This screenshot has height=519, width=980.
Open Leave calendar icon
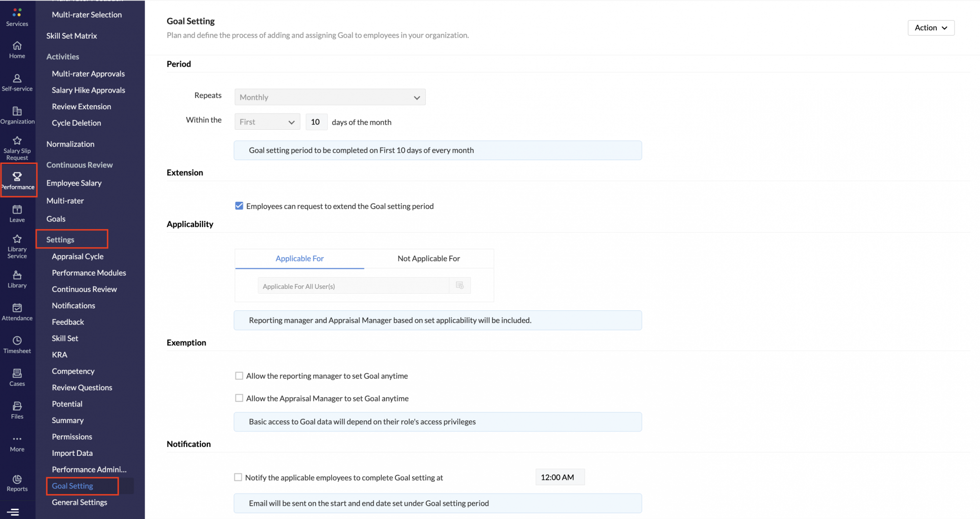[x=17, y=210]
